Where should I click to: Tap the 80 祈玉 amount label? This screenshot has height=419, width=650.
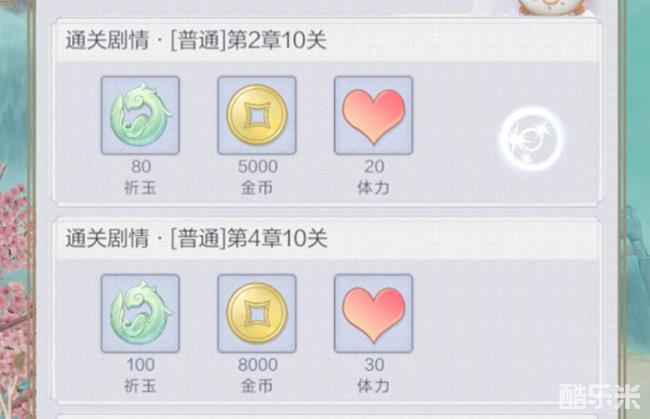[141, 177]
